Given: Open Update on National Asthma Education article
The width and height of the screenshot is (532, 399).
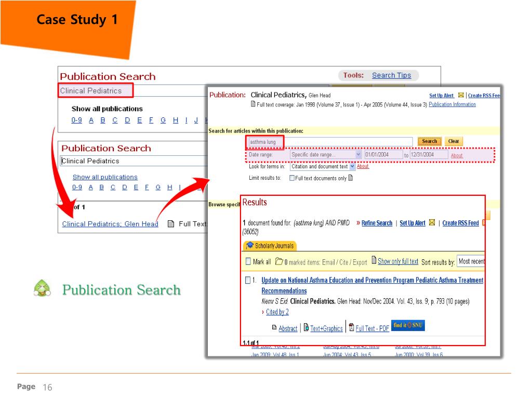Looking at the screenshot, I should point(372,285).
